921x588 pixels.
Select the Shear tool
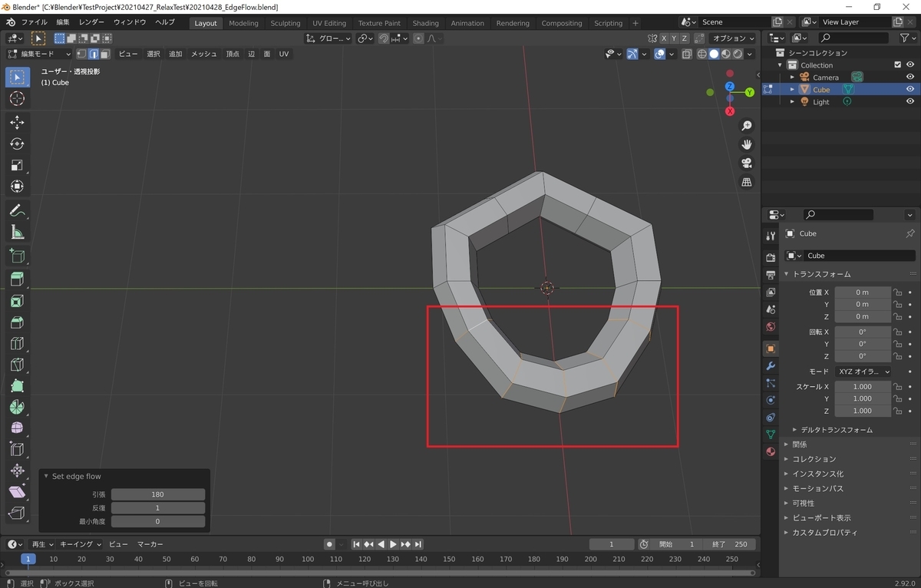(17, 492)
